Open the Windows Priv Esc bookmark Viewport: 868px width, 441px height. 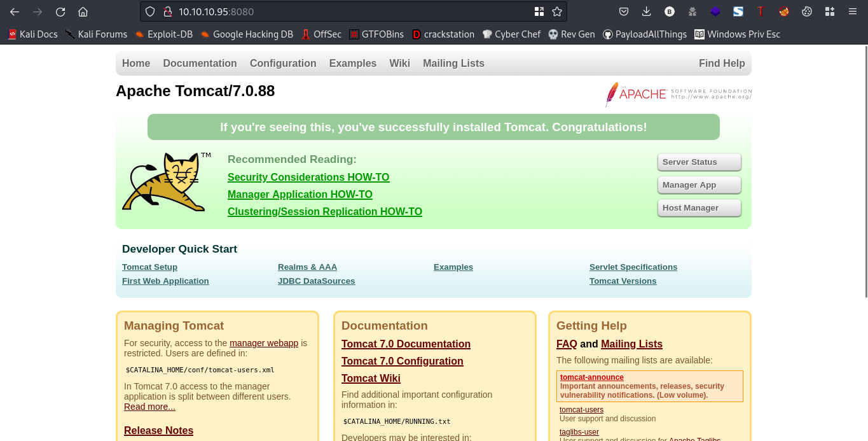pos(737,34)
